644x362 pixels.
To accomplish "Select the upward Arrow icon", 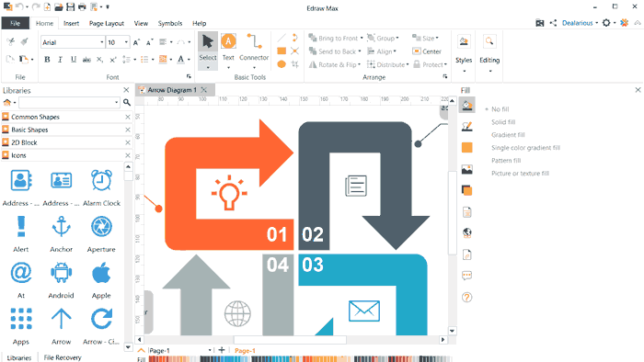I will point(62,319).
